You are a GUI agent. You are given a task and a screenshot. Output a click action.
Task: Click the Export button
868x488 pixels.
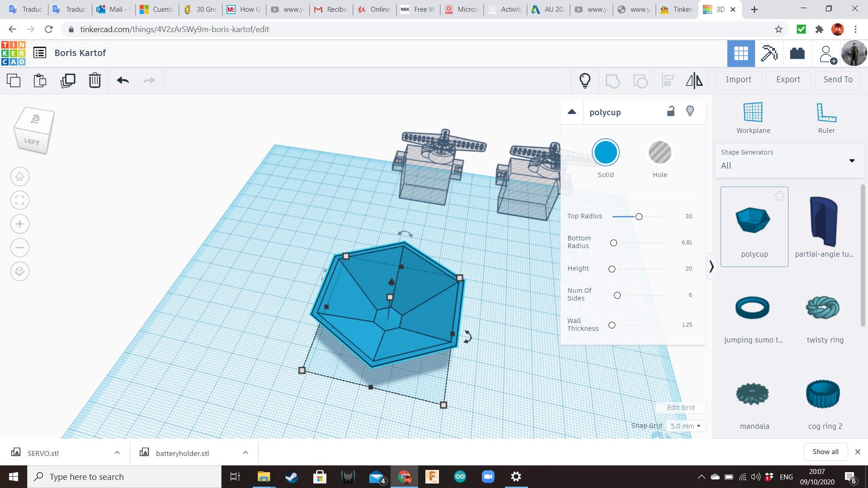[x=788, y=80]
